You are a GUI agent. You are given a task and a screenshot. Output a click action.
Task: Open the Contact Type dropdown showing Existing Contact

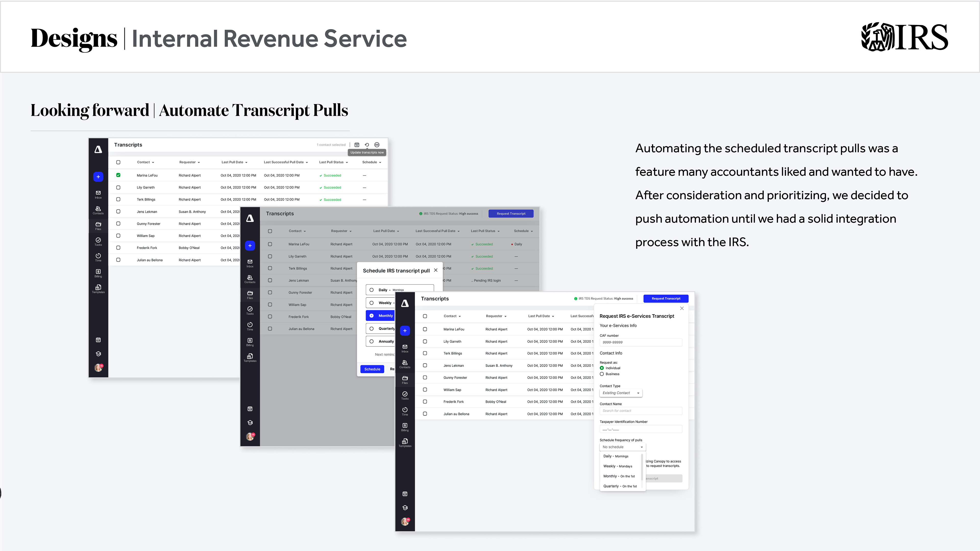pos(621,393)
